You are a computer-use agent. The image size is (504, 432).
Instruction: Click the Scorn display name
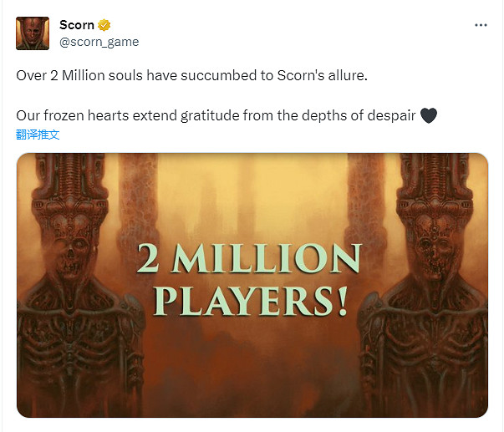[77, 25]
